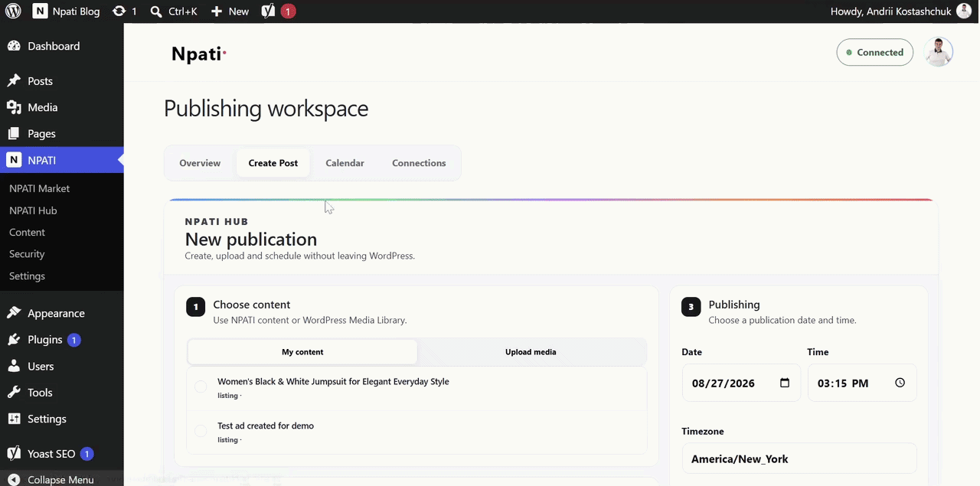Viewport: 980px width, 486px height.
Task: Click the Collapse Menu arrow icon
Action: click(x=14, y=480)
